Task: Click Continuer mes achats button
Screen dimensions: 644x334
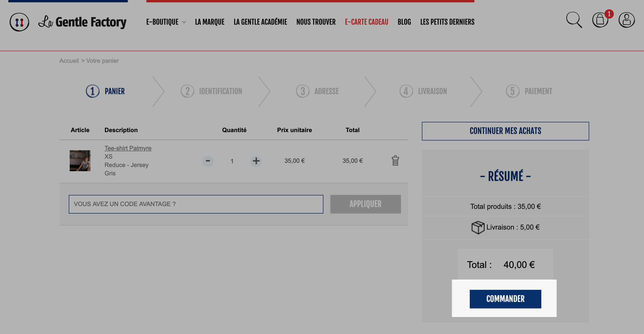Action: pyautogui.click(x=505, y=131)
